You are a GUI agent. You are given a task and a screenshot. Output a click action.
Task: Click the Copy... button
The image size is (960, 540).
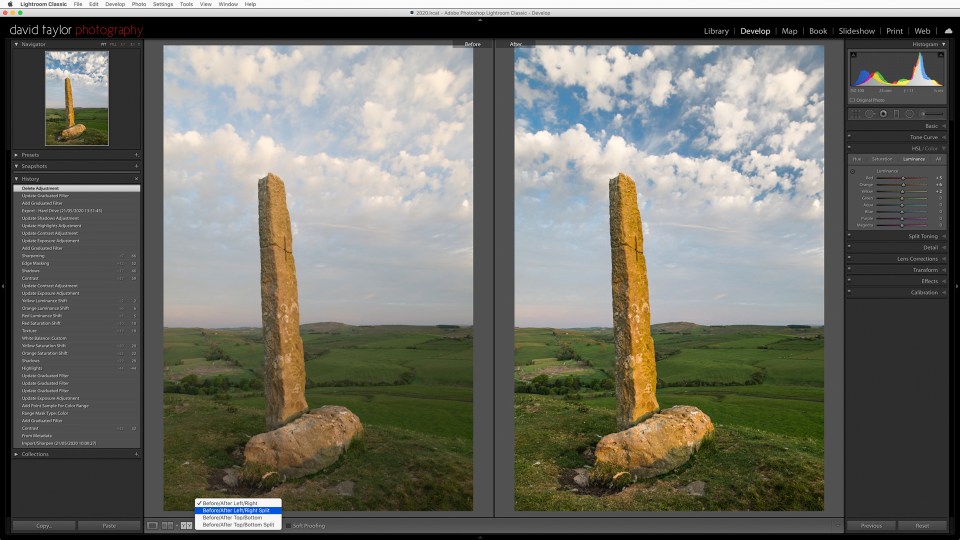coord(44,526)
